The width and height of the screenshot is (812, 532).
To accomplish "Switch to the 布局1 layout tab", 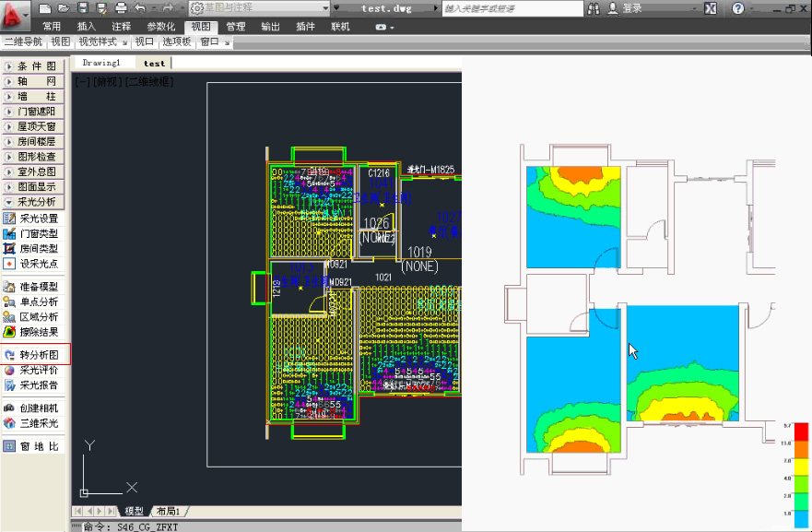I will pos(169,511).
